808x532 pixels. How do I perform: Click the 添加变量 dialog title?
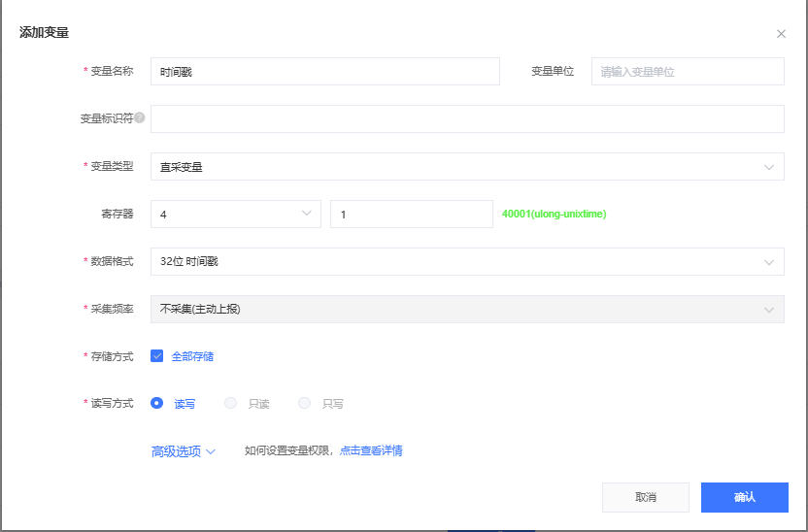pos(44,33)
